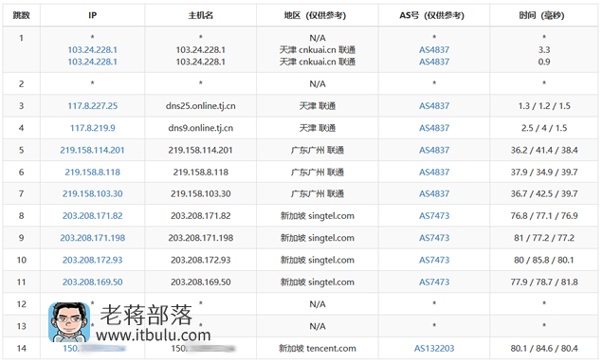
Task: Open IP link 203.208.171.82
Action: point(93,216)
